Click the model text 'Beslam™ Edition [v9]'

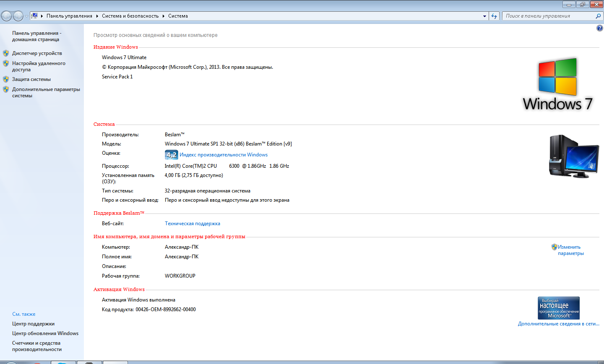tap(269, 144)
